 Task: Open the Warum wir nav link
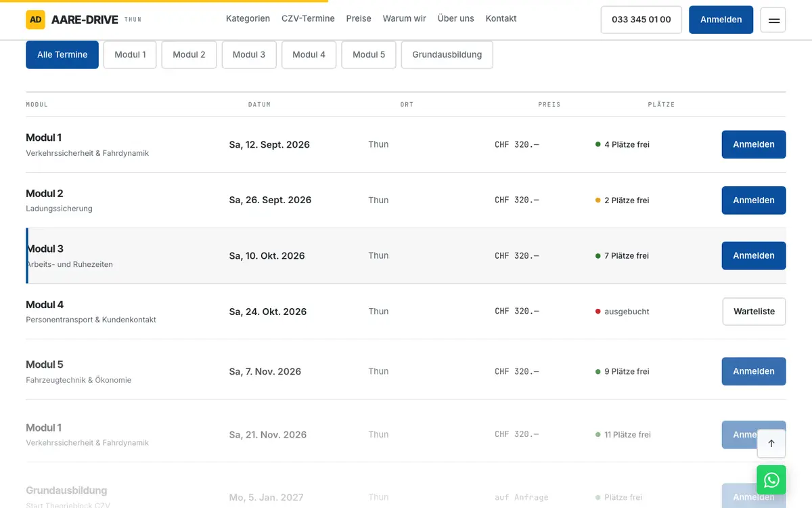point(405,19)
